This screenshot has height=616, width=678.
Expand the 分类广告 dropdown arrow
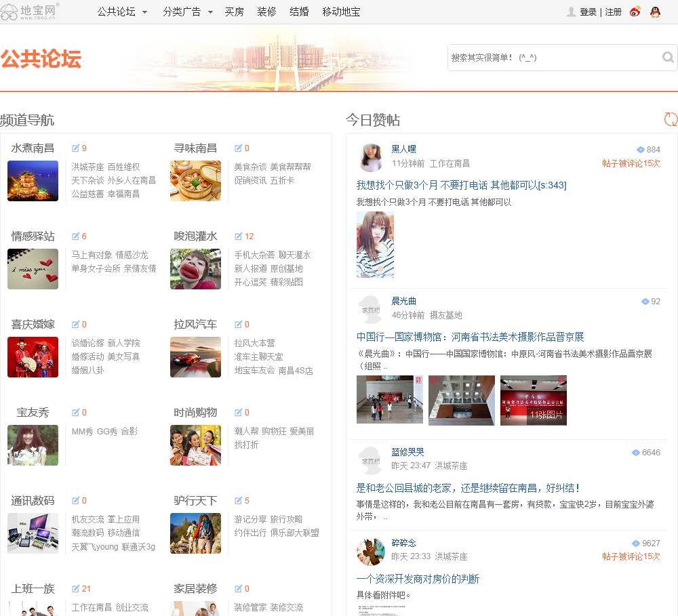(211, 12)
